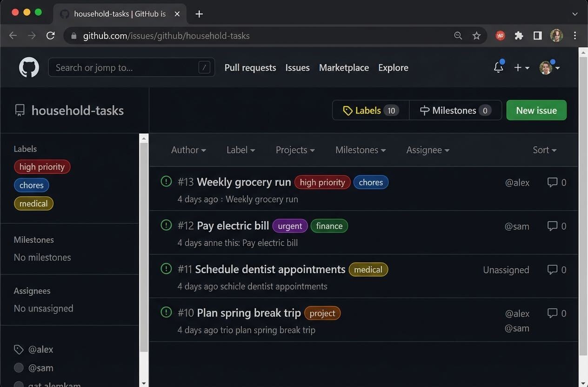Open Explore in the header
The image size is (588, 387).
(393, 67)
